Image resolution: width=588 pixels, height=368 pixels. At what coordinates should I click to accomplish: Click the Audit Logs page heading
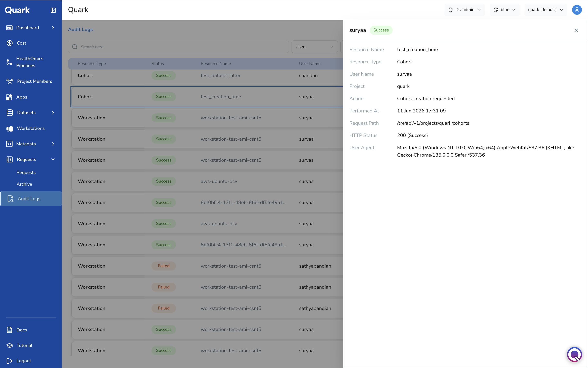coord(80,29)
